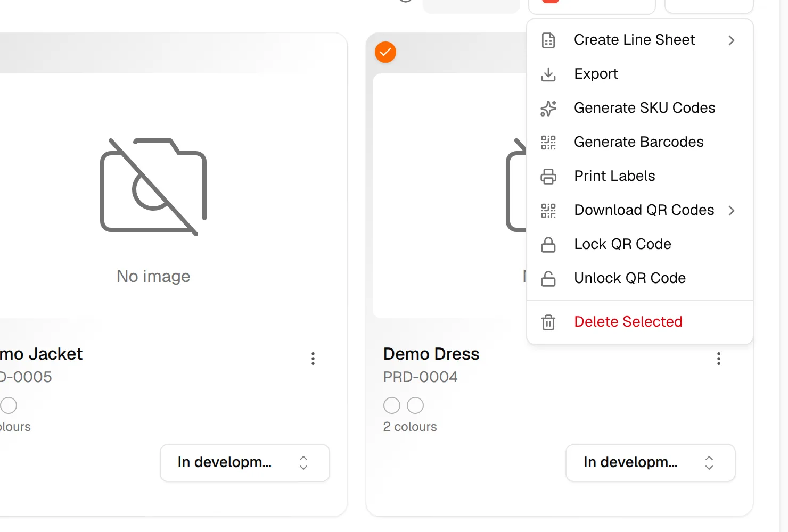788x532 pixels.
Task: Expand the Download QR Codes submenu arrow
Action: pos(732,211)
